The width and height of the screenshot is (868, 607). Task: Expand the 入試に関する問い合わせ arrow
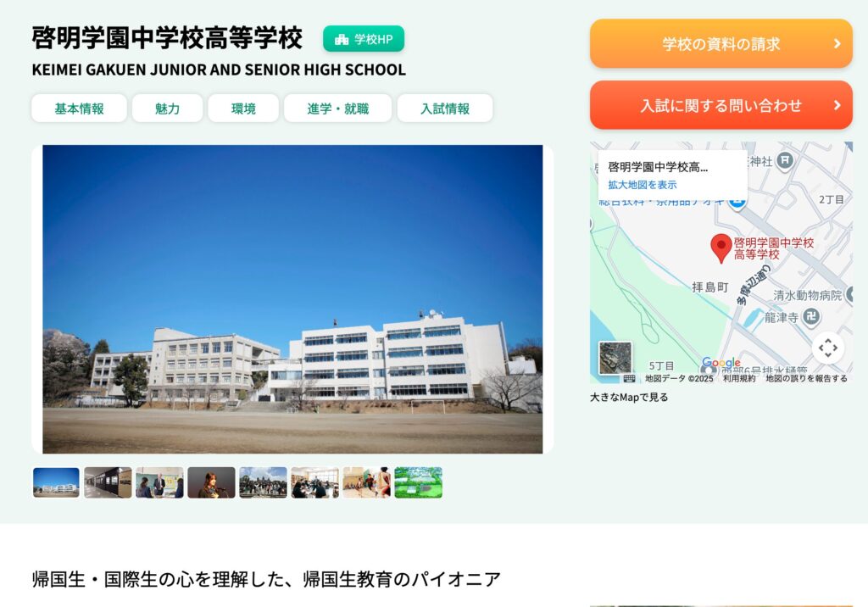pos(837,105)
